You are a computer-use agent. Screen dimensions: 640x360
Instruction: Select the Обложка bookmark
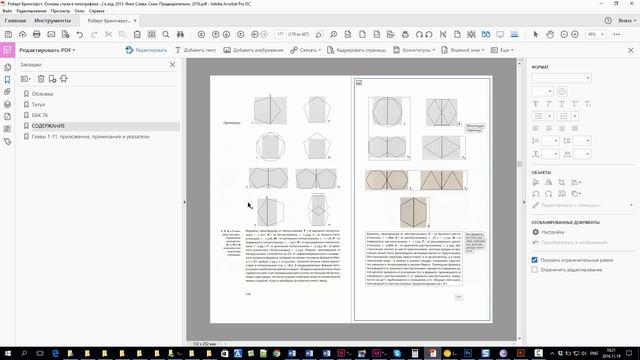42,94
